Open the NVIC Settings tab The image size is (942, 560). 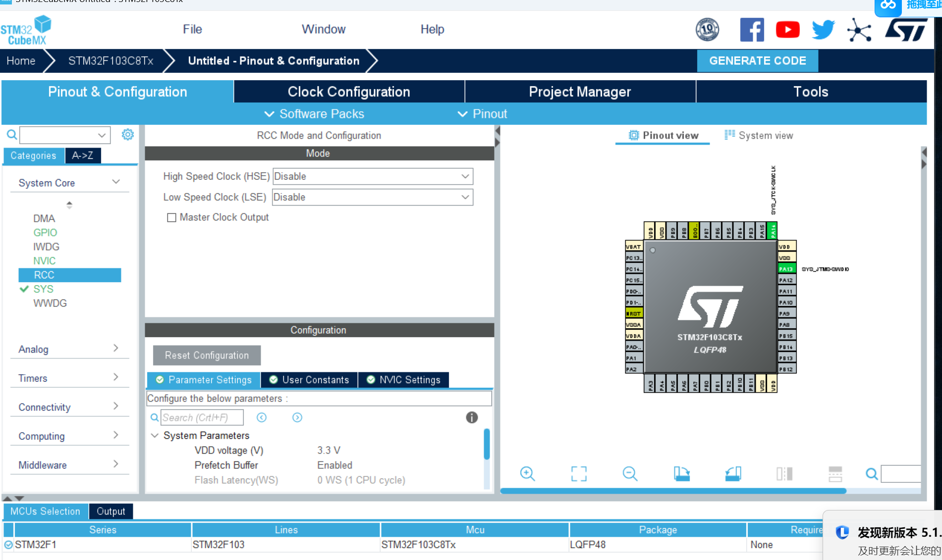coord(403,380)
